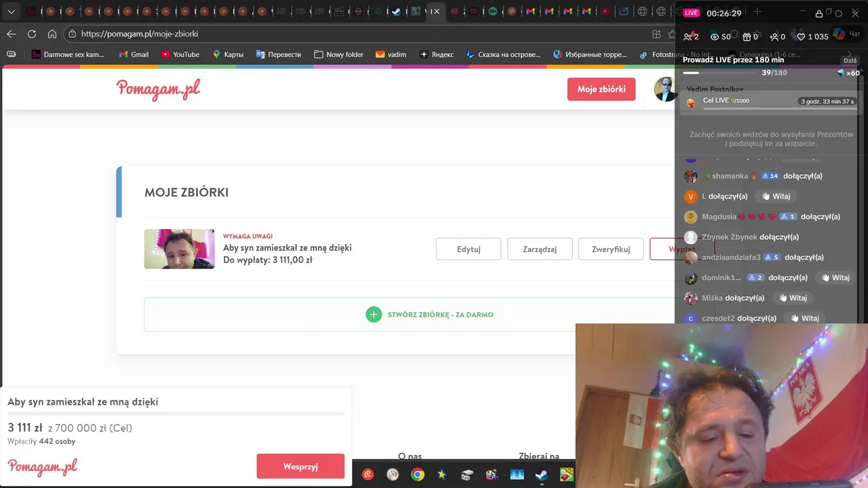
Task: Click the Moje zbiórki button
Action: point(601,89)
